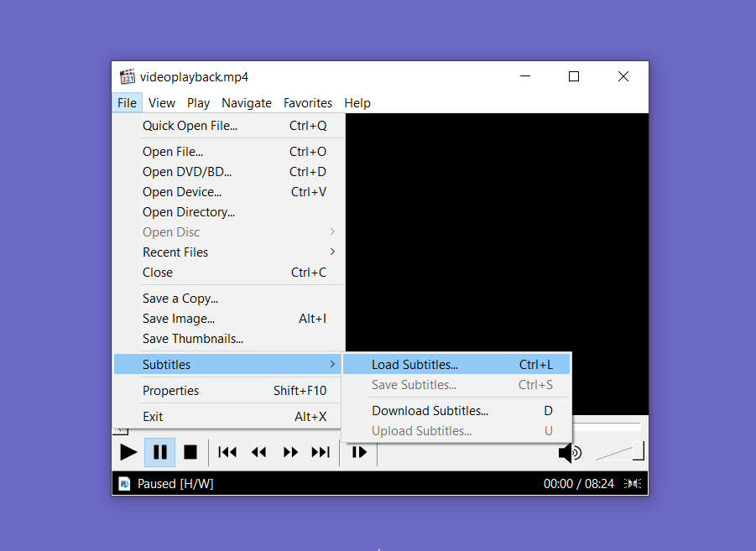Viewport: 756px width, 551px height.
Task: Select Download Subtitles...
Action: 456,411
